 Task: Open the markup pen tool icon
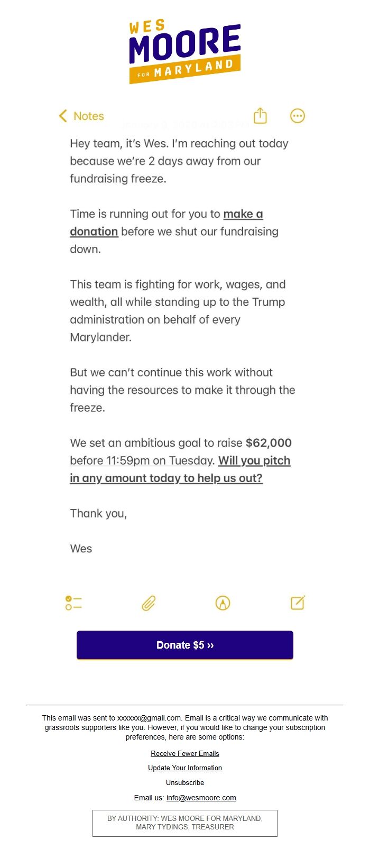pyautogui.click(x=223, y=603)
